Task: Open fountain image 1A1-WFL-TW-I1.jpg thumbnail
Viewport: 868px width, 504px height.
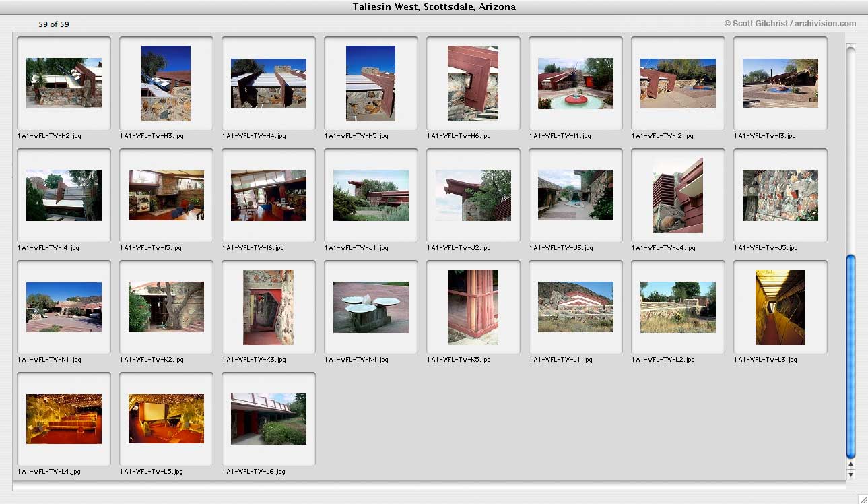Action: pyautogui.click(x=576, y=83)
